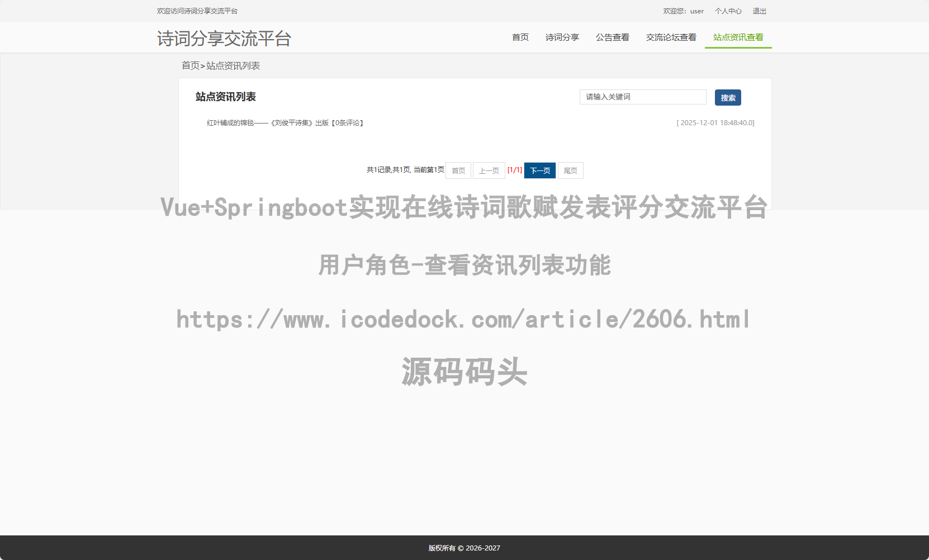Click 退出 to log out
Screen dimensions: 929x560
(x=759, y=11)
